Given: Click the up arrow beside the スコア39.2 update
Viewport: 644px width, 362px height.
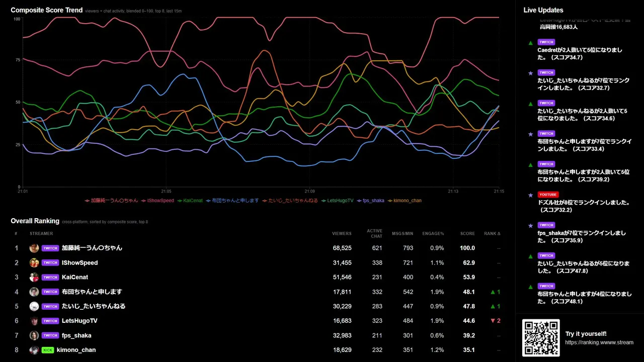Looking at the screenshot, I should coord(530,164).
